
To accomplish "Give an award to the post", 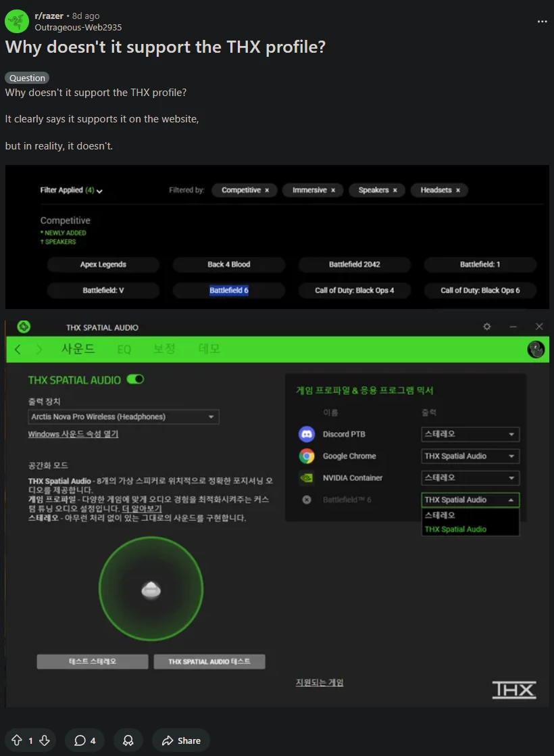I will click(x=128, y=740).
